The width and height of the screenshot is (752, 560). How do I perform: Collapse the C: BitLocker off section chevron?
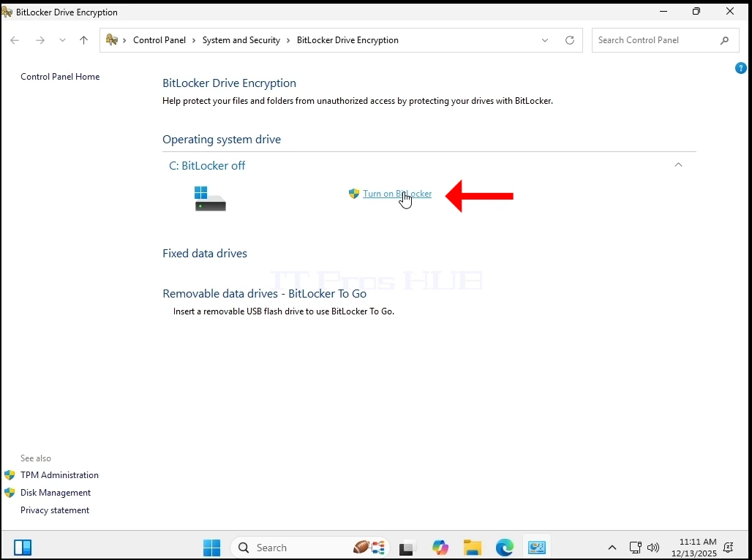coord(678,165)
